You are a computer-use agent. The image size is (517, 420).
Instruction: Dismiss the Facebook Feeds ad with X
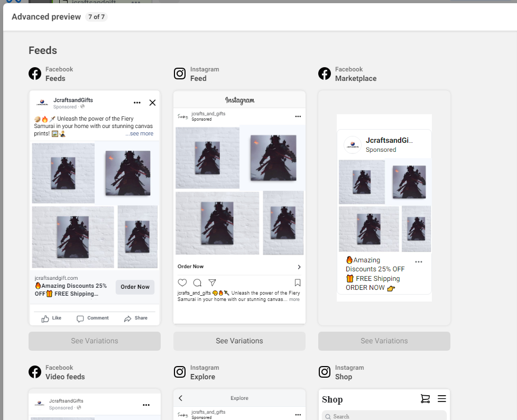[152, 103]
